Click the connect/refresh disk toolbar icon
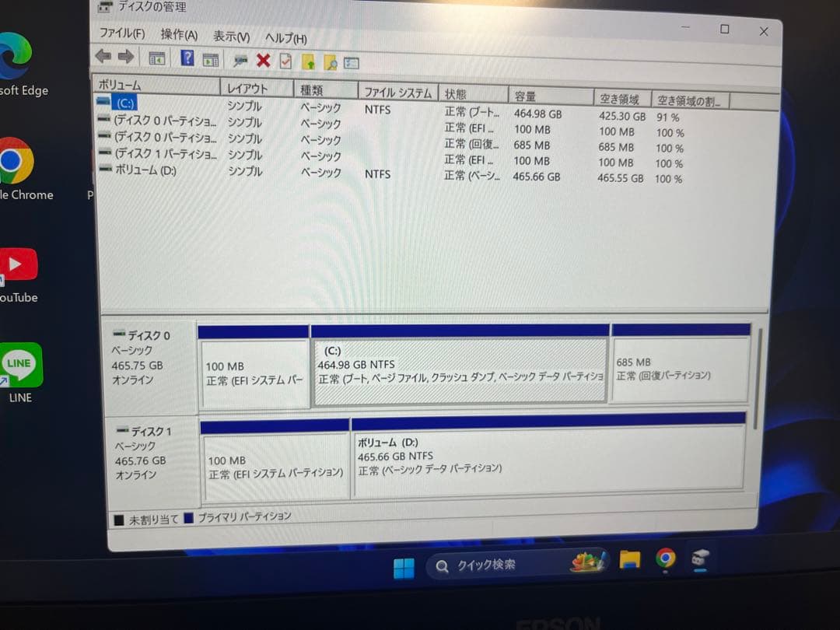The width and height of the screenshot is (840, 630). [x=240, y=61]
